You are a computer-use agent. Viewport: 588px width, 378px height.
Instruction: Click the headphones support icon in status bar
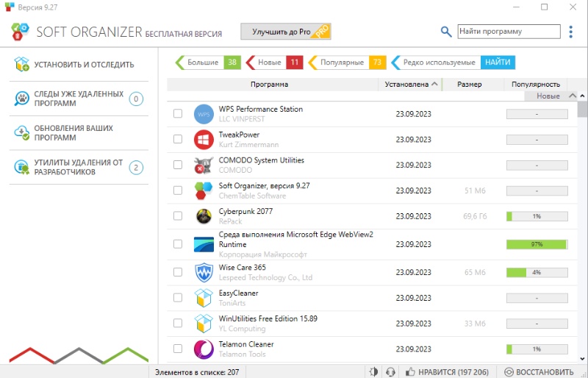point(390,371)
